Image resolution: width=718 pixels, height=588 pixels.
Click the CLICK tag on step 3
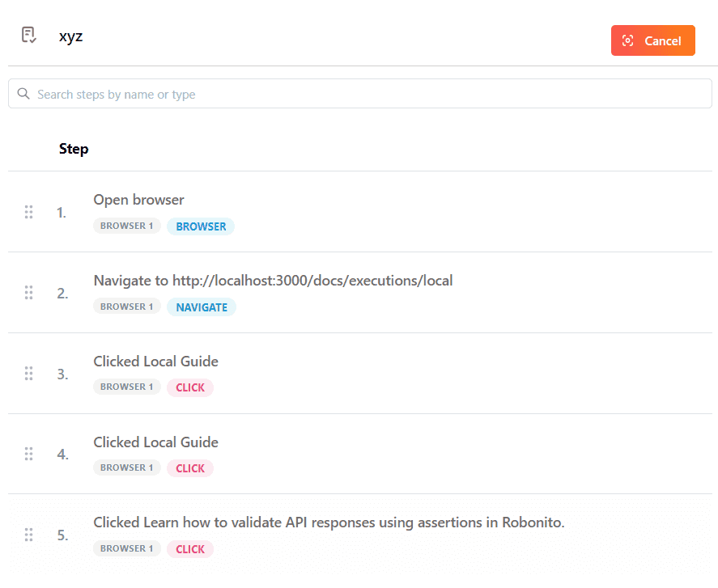190,387
